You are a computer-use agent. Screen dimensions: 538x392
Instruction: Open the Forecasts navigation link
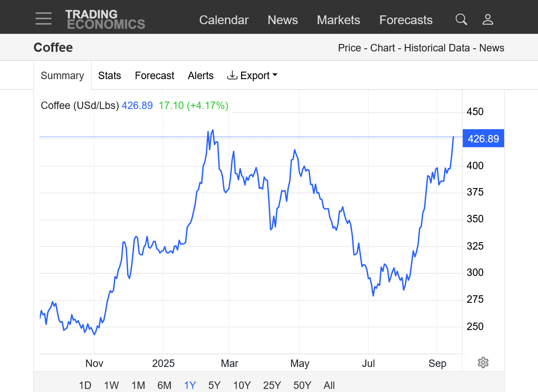click(x=406, y=20)
